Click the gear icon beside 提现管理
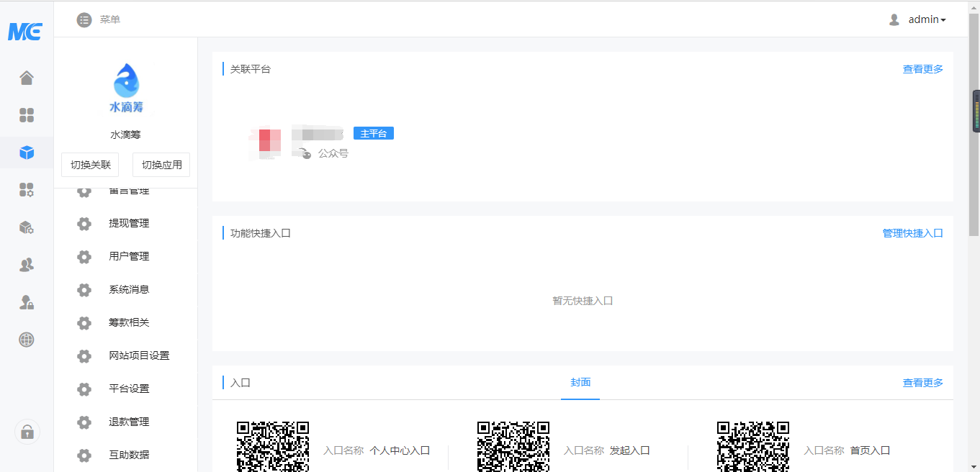The width and height of the screenshot is (980, 472). (84, 224)
